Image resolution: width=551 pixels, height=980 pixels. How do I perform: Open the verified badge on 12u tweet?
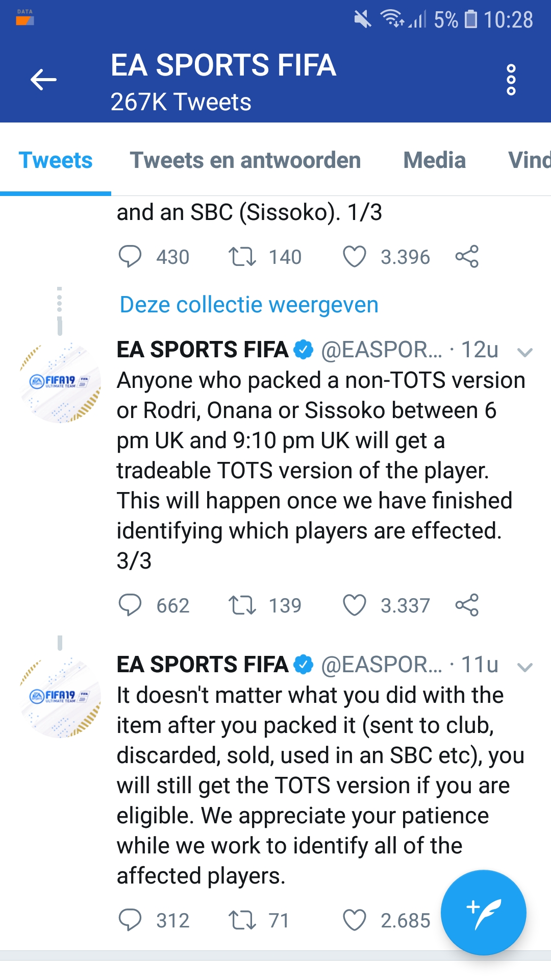(x=304, y=350)
